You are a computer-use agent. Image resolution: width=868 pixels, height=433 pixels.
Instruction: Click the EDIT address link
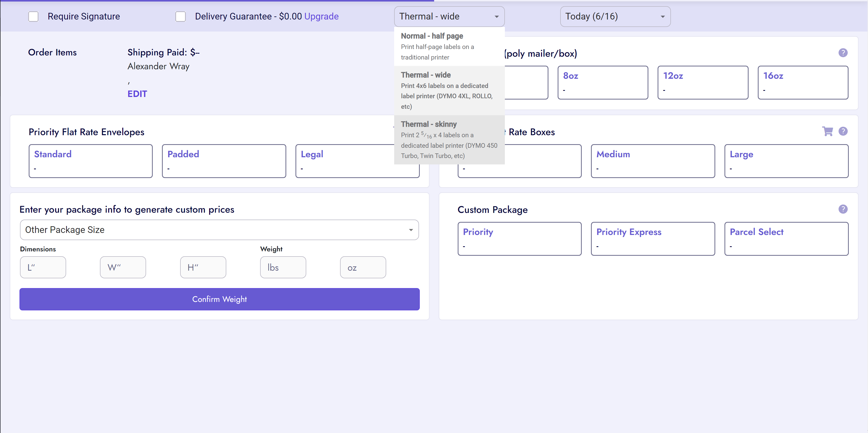(137, 94)
